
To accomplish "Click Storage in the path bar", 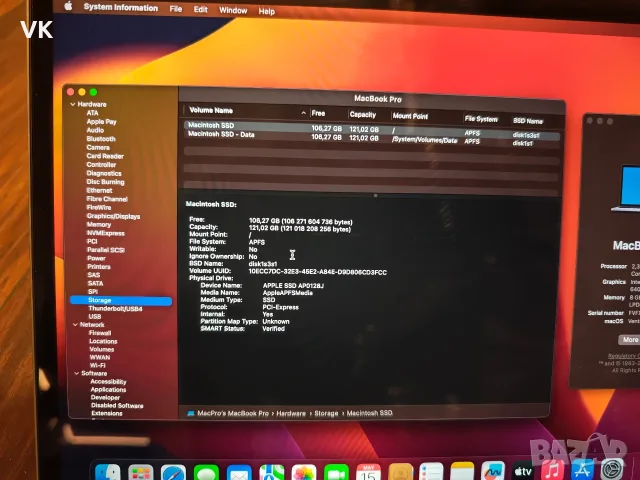I will (x=326, y=413).
